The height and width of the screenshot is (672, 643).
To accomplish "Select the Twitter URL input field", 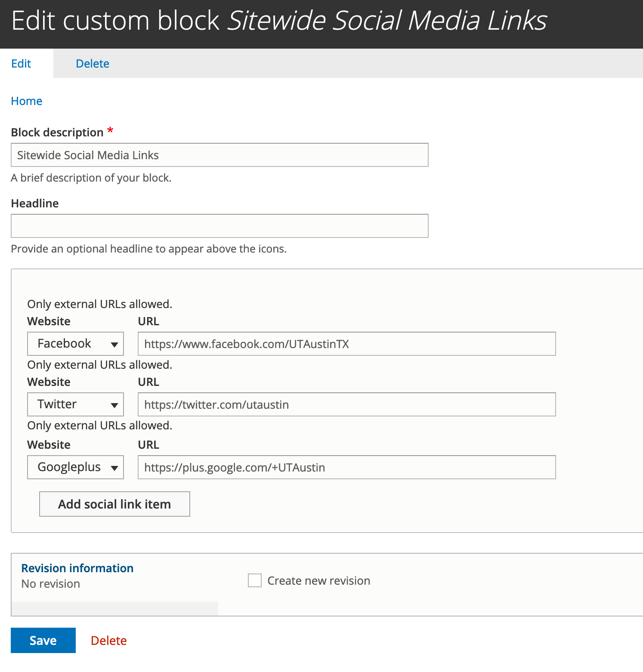I will tap(346, 404).
